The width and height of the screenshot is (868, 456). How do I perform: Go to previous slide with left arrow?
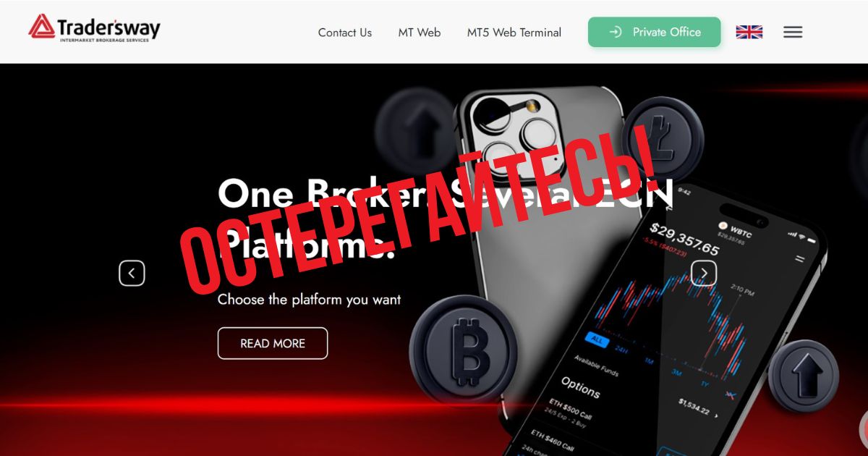(x=132, y=273)
